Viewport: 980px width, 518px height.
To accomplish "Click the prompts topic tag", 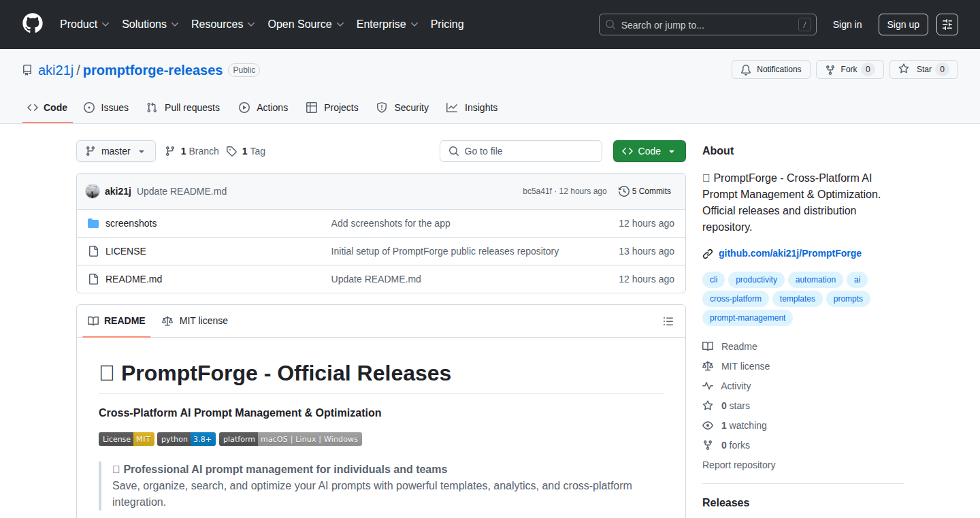I will [x=848, y=299].
